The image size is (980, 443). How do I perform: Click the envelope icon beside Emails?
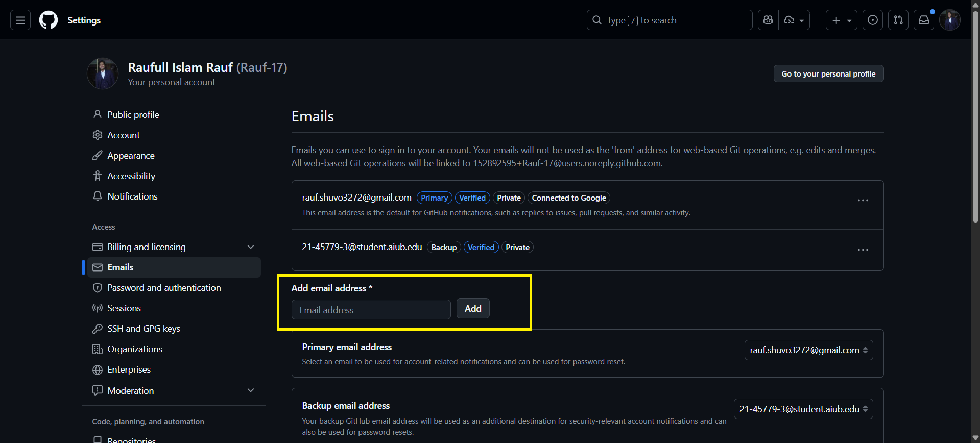point(98,267)
